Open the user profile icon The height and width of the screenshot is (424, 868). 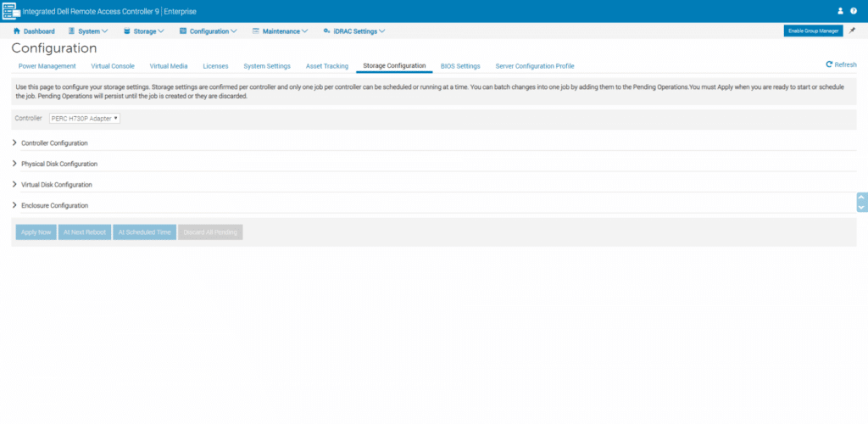pos(840,11)
